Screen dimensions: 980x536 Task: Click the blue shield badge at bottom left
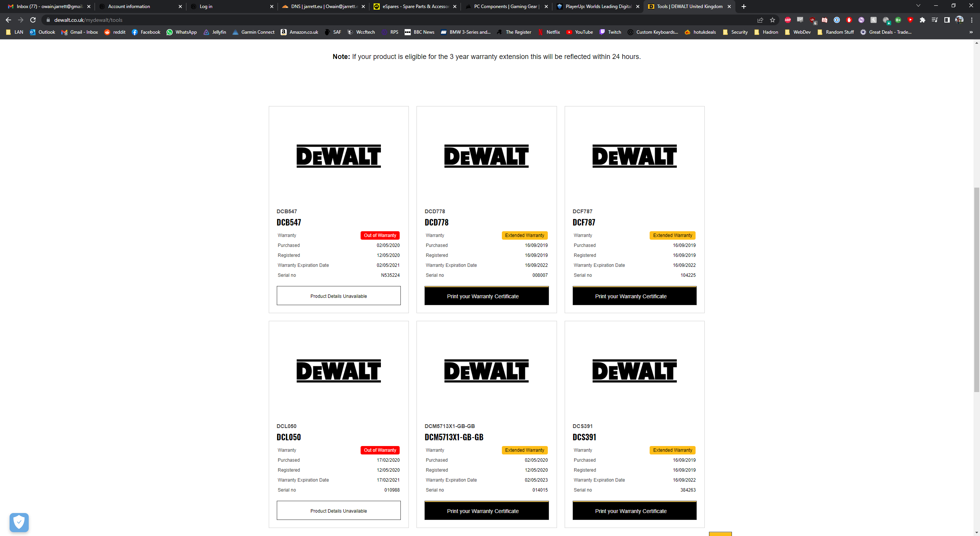click(x=19, y=522)
